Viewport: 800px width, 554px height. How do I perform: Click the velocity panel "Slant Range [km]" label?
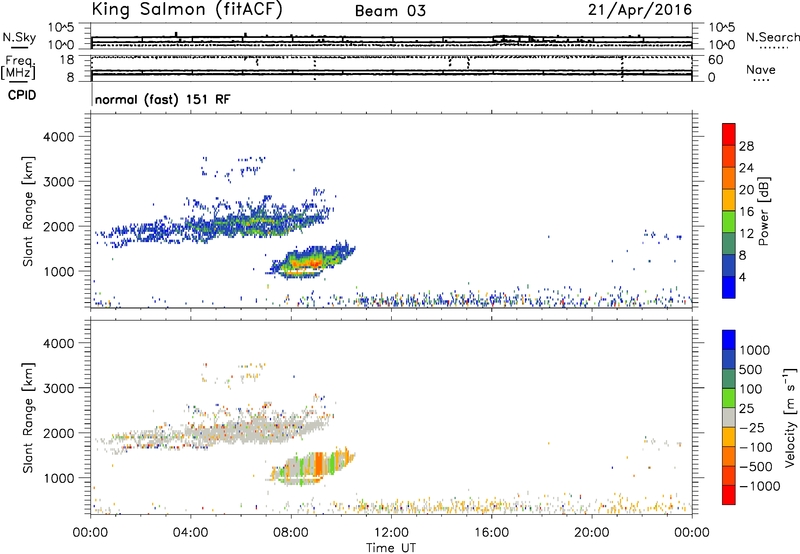tap(28, 417)
